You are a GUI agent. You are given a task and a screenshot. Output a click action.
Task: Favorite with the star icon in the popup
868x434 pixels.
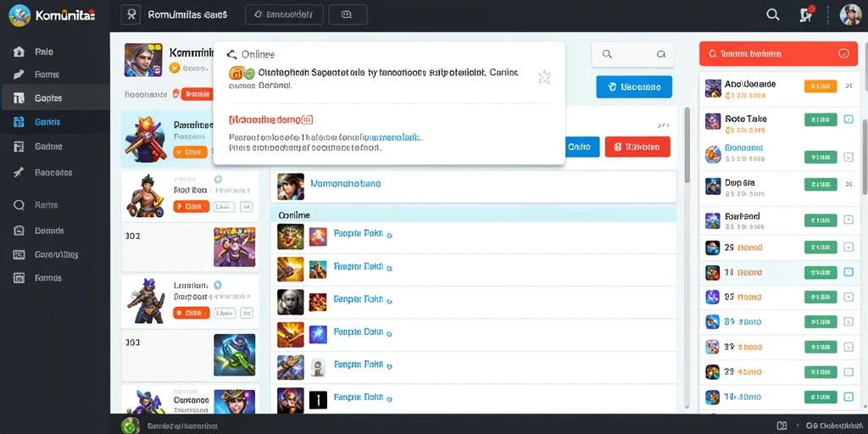click(x=544, y=77)
